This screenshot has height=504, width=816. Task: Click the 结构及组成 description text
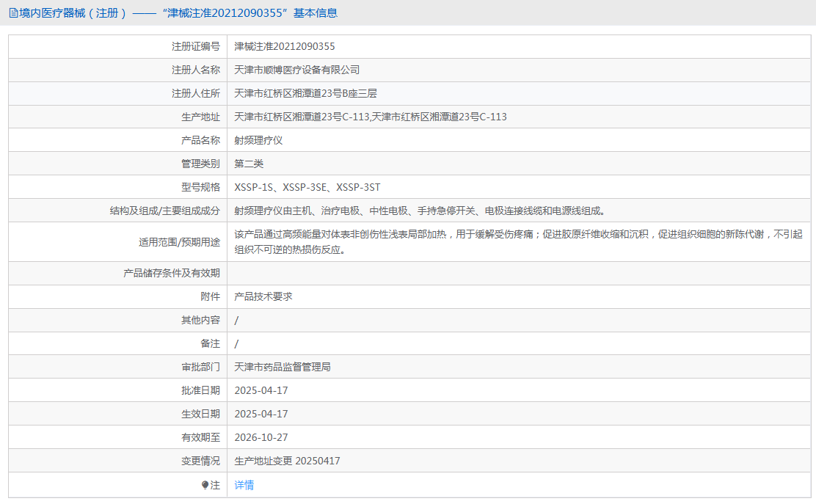[420, 211]
